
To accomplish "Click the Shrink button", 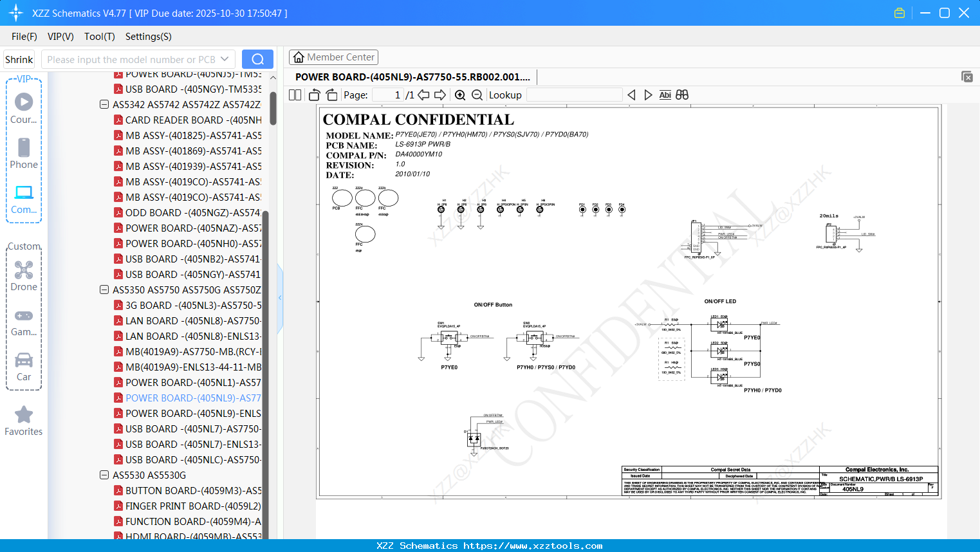I will pyautogui.click(x=19, y=59).
